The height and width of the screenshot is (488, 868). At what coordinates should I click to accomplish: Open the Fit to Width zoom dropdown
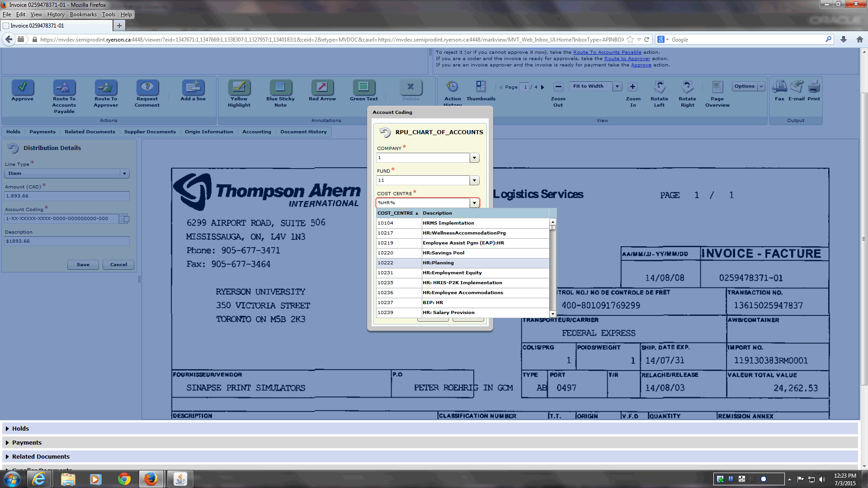[x=618, y=86]
